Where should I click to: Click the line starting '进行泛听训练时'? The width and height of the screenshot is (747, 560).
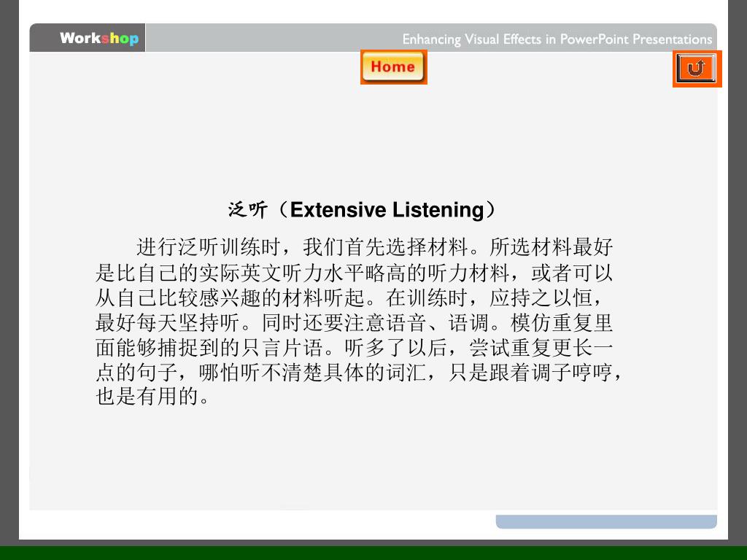point(374,247)
